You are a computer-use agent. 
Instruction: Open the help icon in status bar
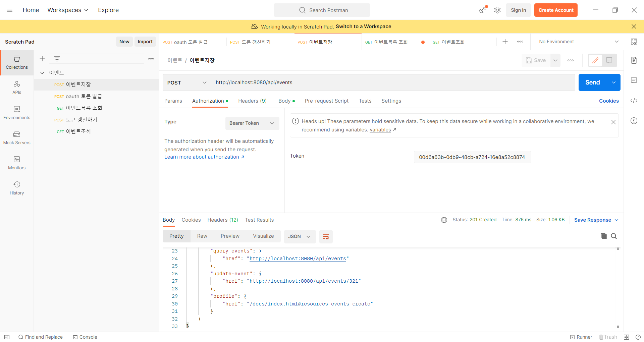point(638,337)
